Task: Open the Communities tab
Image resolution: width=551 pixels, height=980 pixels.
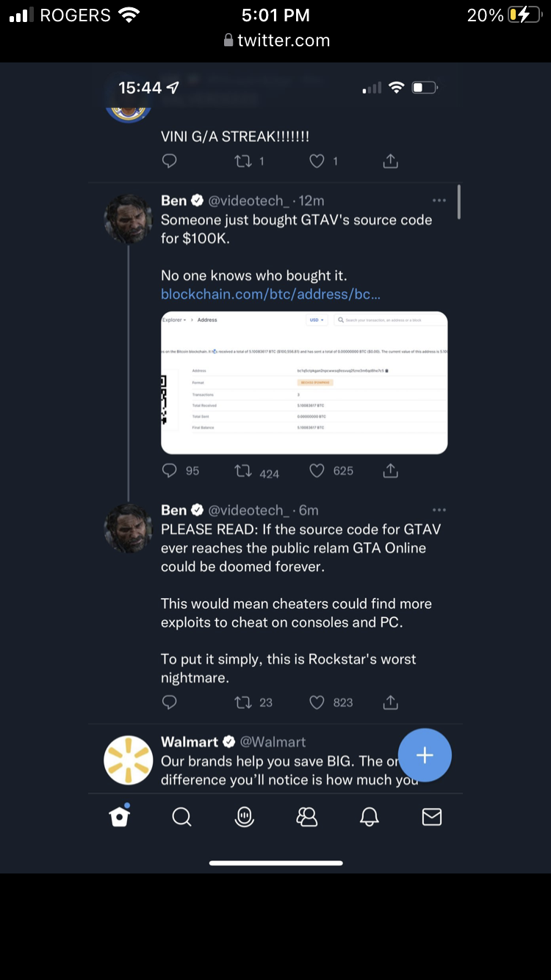Action: click(307, 817)
